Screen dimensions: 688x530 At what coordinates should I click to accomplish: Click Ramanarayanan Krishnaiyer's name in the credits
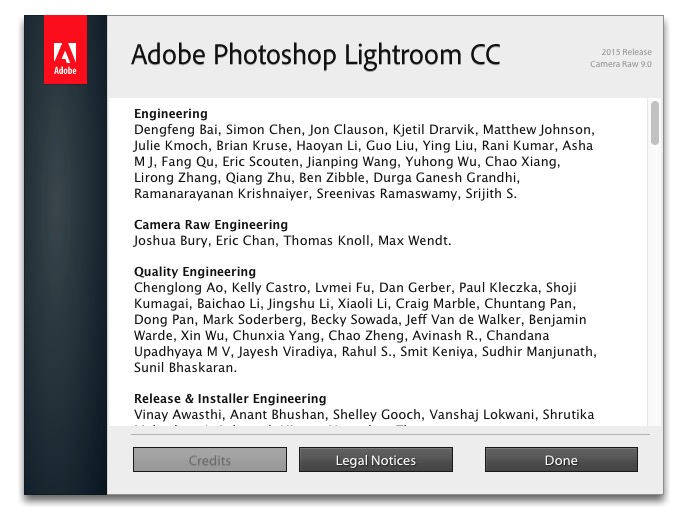pyautogui.click(x=220, y=193)
